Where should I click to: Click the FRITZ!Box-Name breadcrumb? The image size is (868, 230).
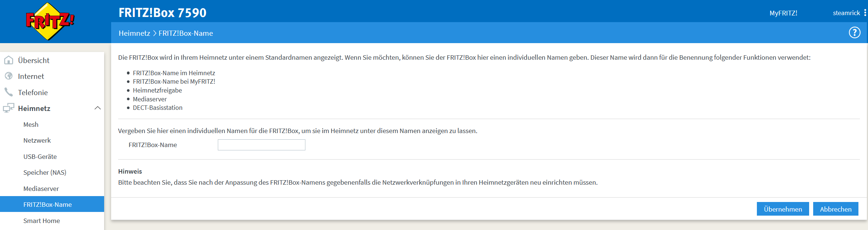click(186, 33)
